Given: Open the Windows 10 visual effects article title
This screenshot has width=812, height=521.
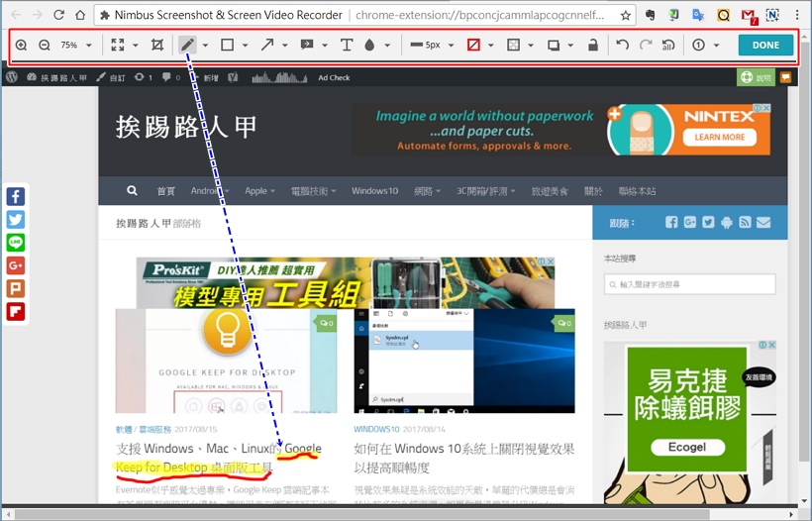Looking at the screenshot, I should (464, 458).
